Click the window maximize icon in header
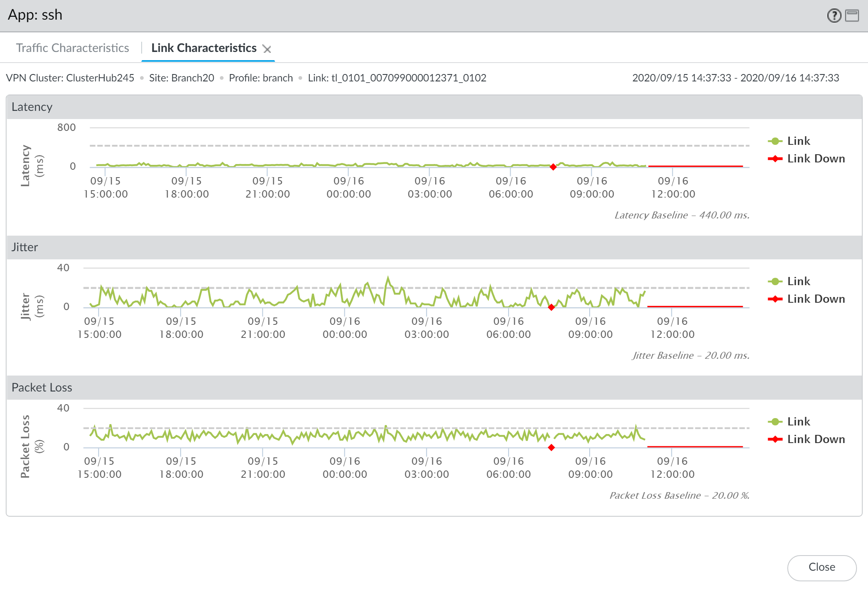868x594 pixels. tap(852, 16)
